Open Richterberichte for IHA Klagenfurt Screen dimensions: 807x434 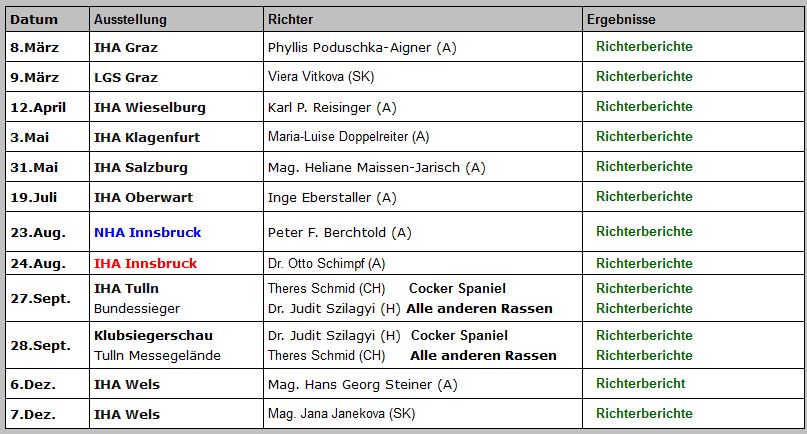pyautogui.click(x=644, y=137)
